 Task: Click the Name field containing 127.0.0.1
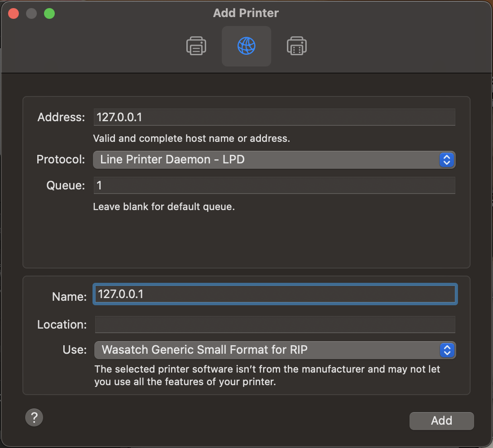pos(275,294)
